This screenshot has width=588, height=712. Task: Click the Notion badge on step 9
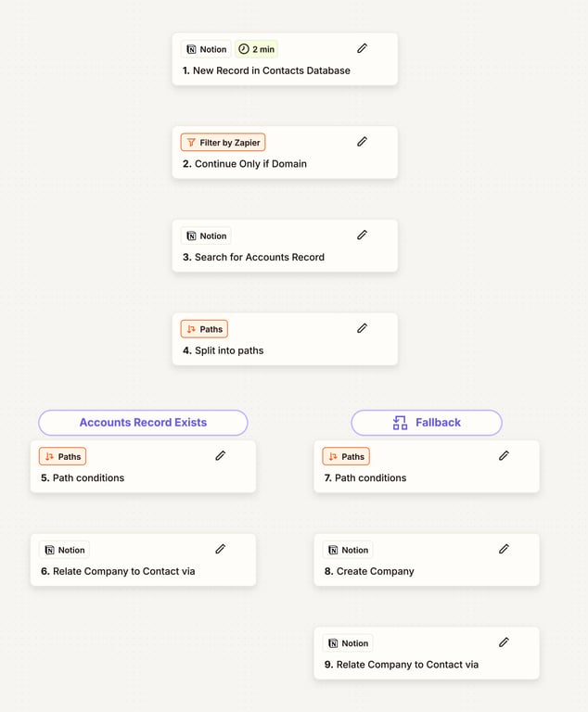coord(348,643)
